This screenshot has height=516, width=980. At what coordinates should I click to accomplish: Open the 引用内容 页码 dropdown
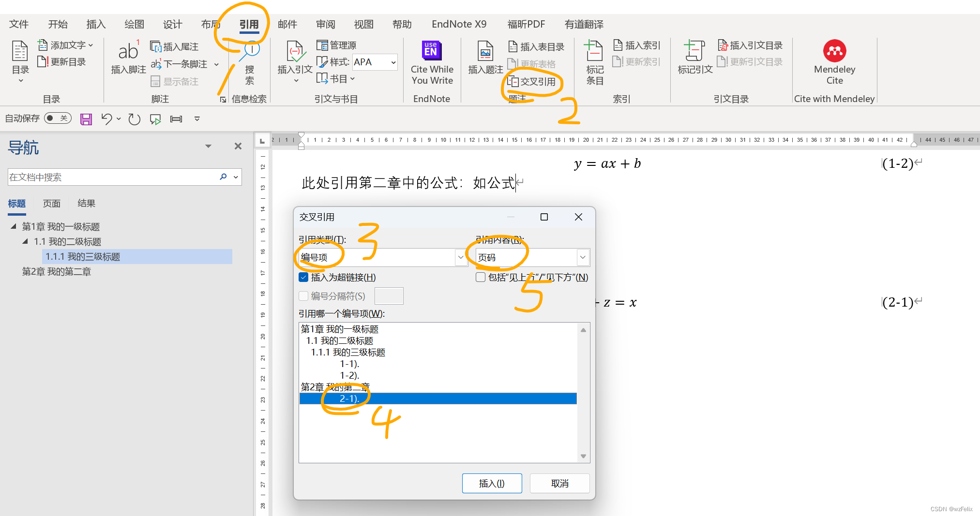click(x=583, y=258)
